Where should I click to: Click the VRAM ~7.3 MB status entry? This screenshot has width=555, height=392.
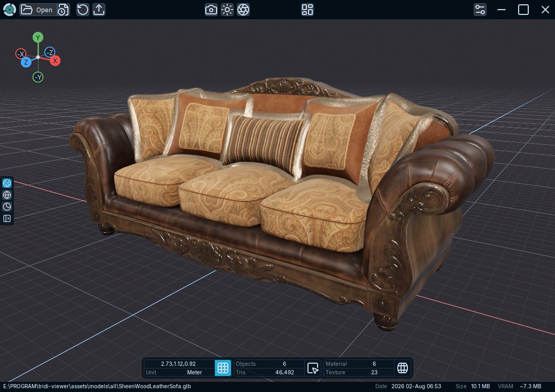pos(519,386)
